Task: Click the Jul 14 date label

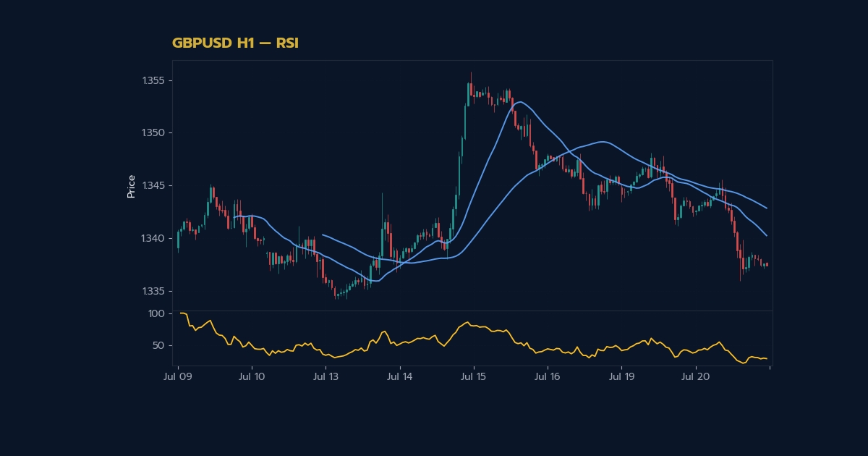Action: point(399,377)
